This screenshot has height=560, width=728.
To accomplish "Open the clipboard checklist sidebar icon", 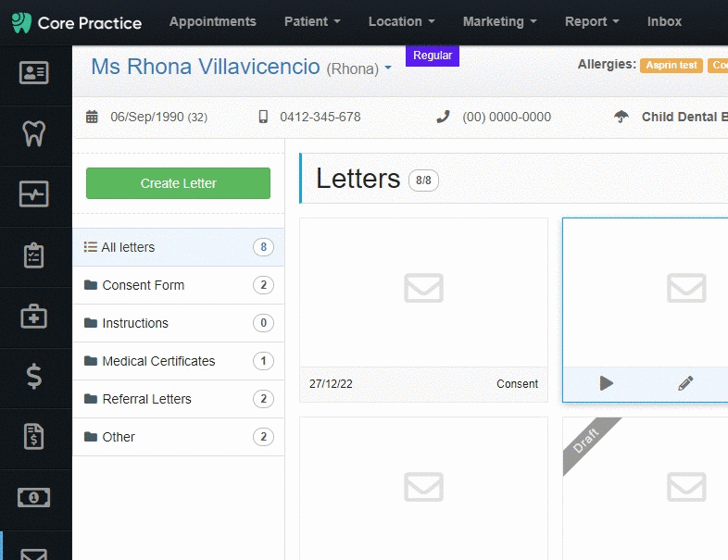I will pos(34,255).
